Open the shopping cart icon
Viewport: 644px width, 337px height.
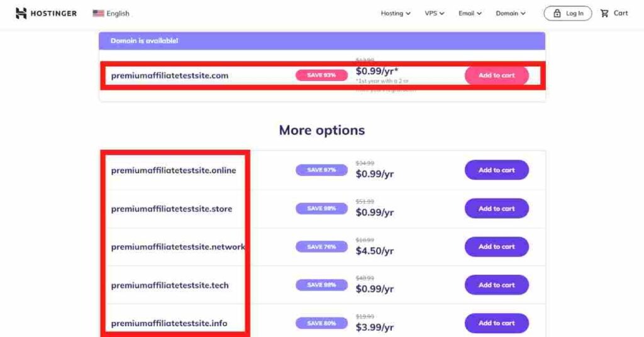point(604,14)
